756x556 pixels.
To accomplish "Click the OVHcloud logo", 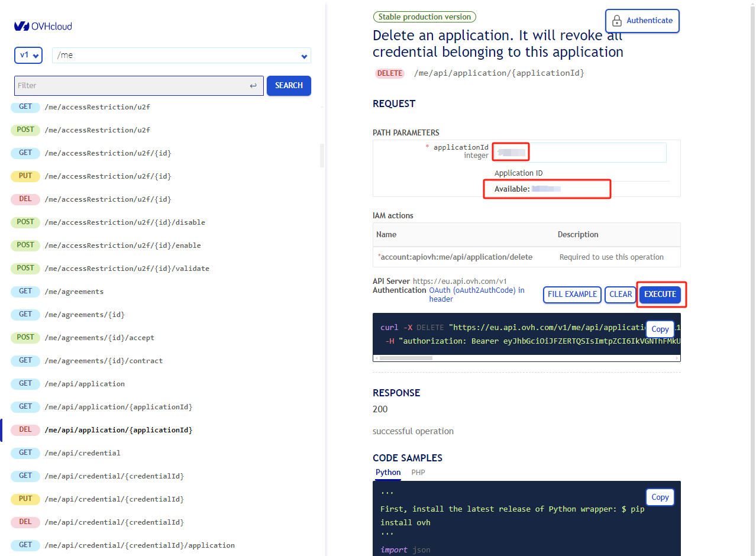I will click(x=43, y=26).
